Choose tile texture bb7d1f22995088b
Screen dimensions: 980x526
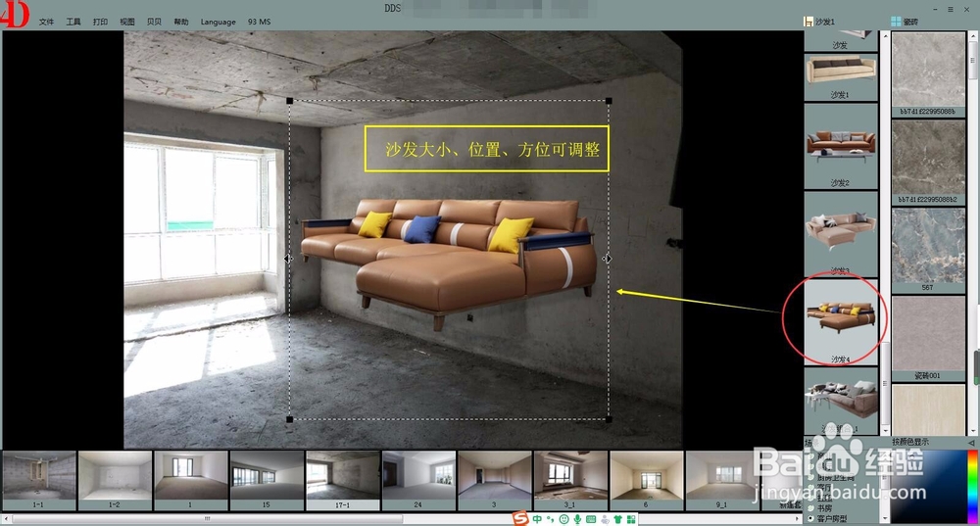point(928,73)
